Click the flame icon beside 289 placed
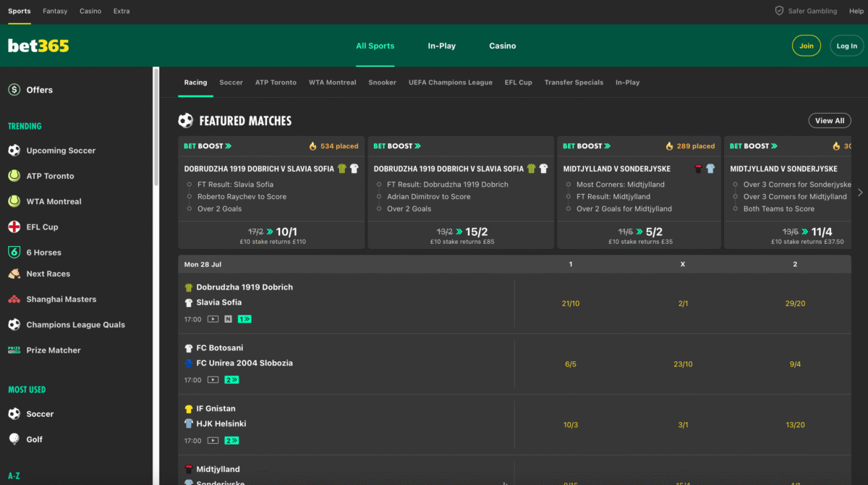 (669, 145)
